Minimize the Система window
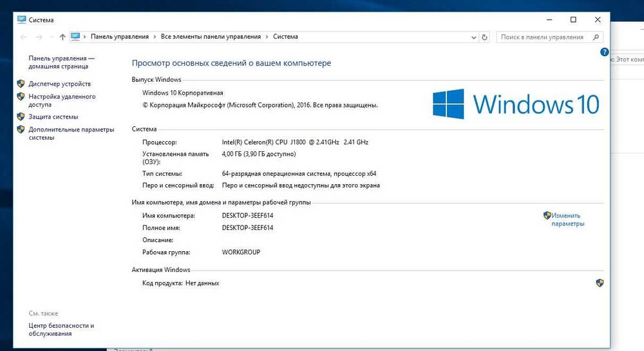644x351 pixels. 549,19
